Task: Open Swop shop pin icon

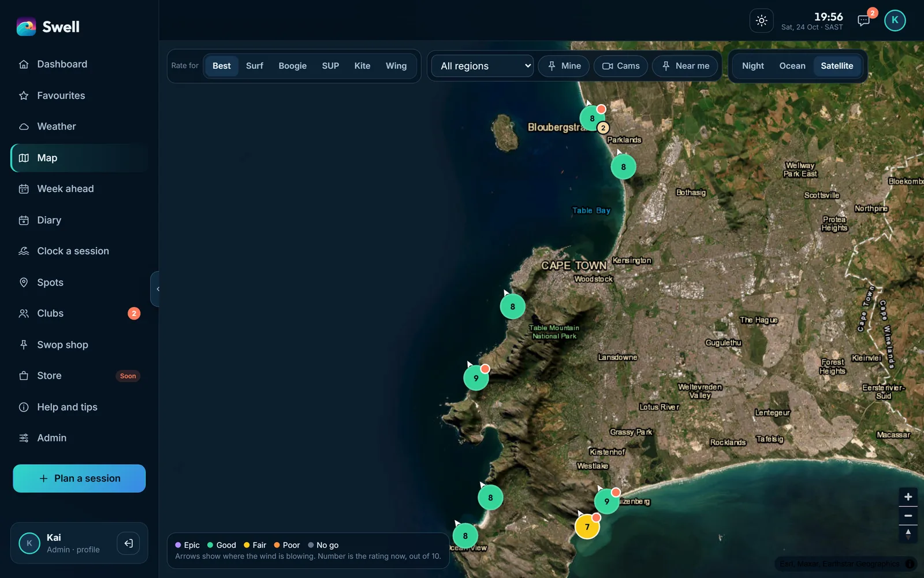Action: click(x=24, y=344)
